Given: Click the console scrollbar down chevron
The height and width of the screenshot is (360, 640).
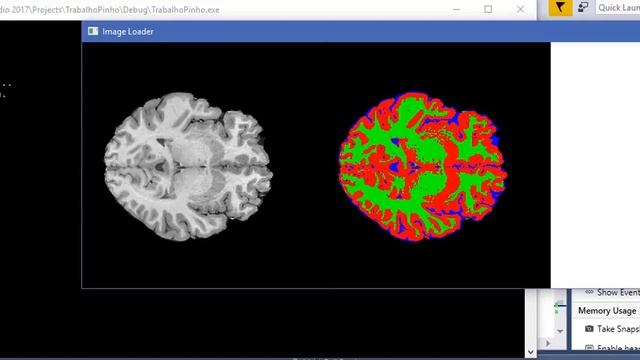Looking at the screenshot, I should tap(531, 351).
